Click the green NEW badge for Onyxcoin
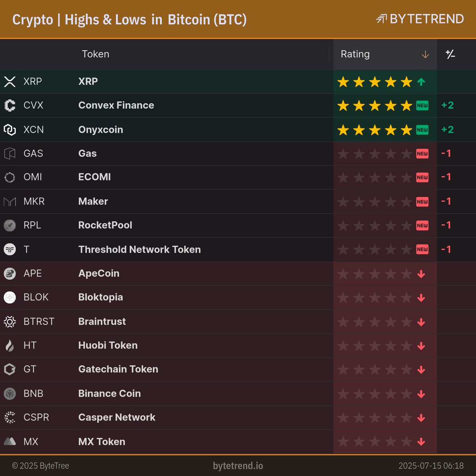The image size is (476, 476). [422, 130]
